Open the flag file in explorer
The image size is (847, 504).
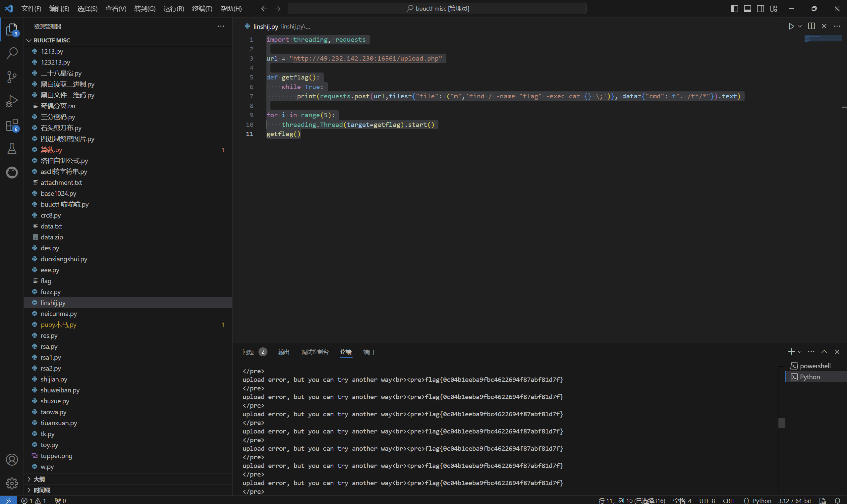[x=128, y=280]
